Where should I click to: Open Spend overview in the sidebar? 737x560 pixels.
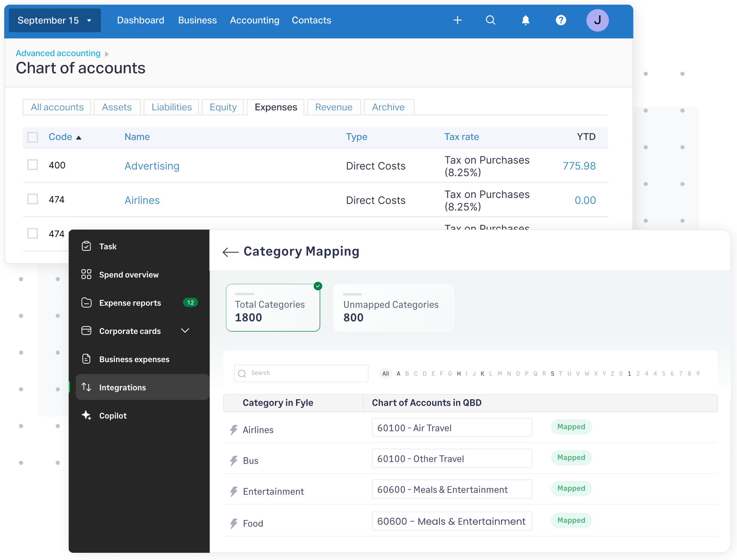(129, 275)
